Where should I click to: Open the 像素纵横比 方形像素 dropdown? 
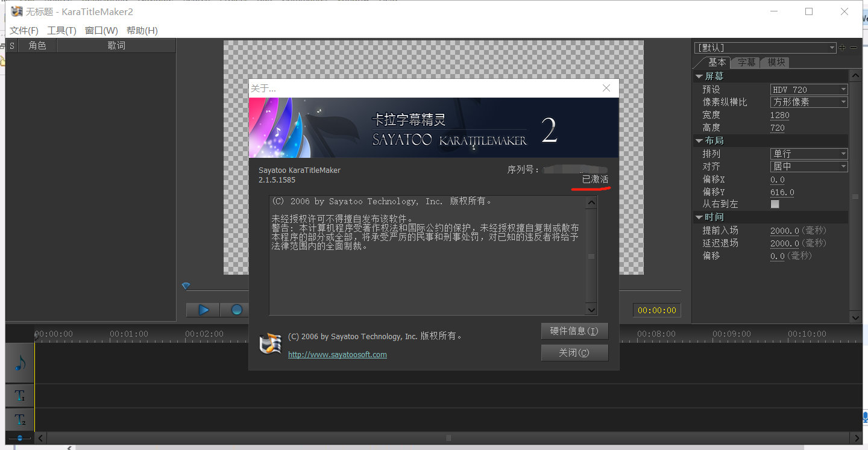click(809, 102)
